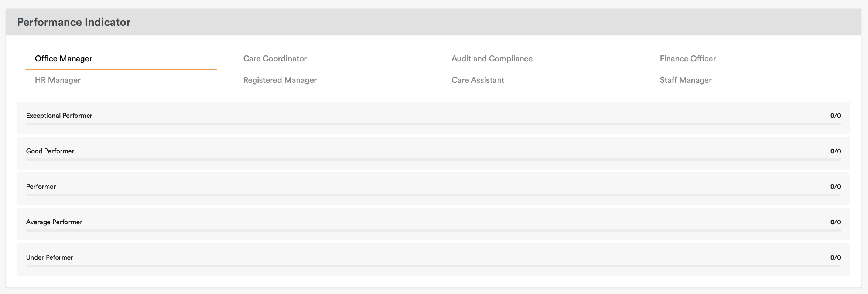This screenshot has height=294, width=868.
Task: Switch to the HR Manager tab
Action: tap(58, 80)
